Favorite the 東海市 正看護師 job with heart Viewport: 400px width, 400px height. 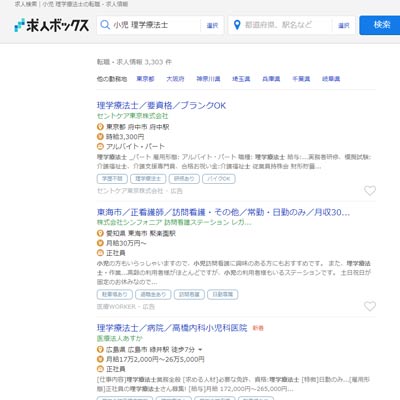click(370, 306)
